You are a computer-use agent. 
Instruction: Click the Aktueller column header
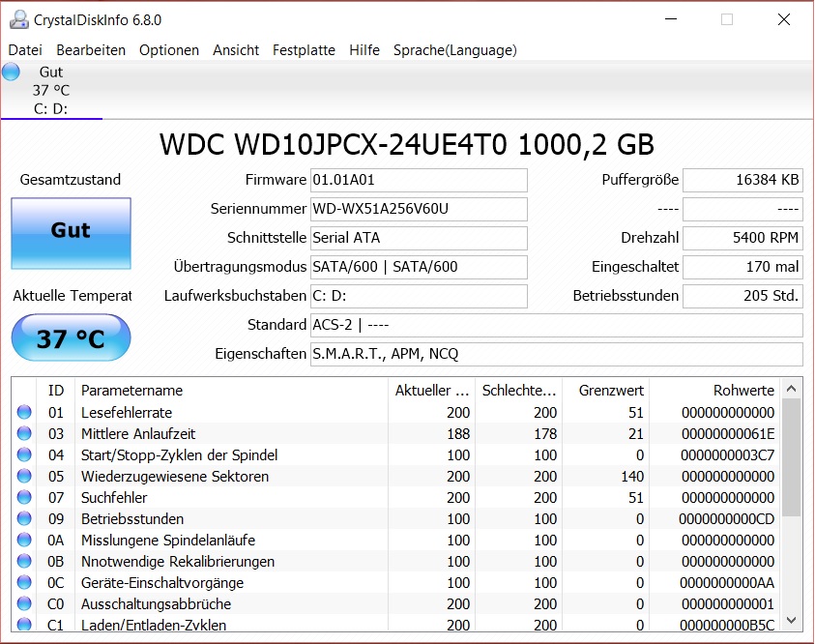pyautogui.click(x=431, y=391)
